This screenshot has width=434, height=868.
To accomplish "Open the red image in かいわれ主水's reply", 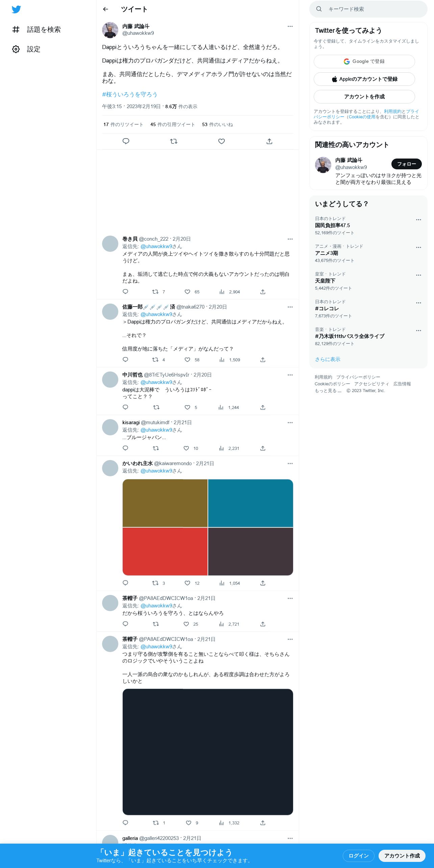I will click(x=165, y=551).
